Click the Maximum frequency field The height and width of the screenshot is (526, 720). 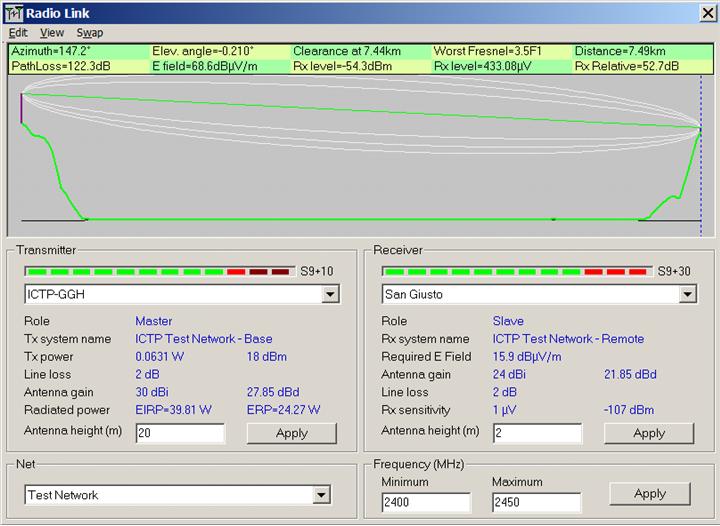[x=536, y=502]
